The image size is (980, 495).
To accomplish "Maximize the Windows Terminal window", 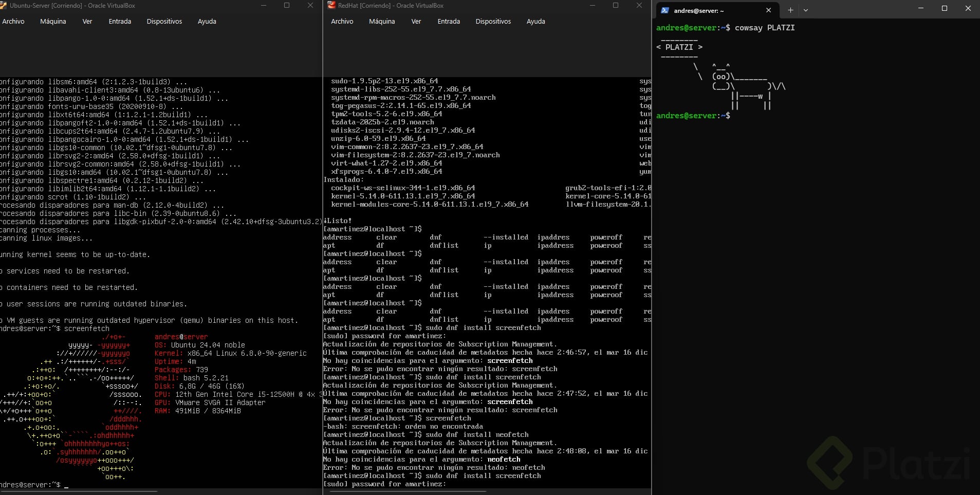I will point(945,9).
